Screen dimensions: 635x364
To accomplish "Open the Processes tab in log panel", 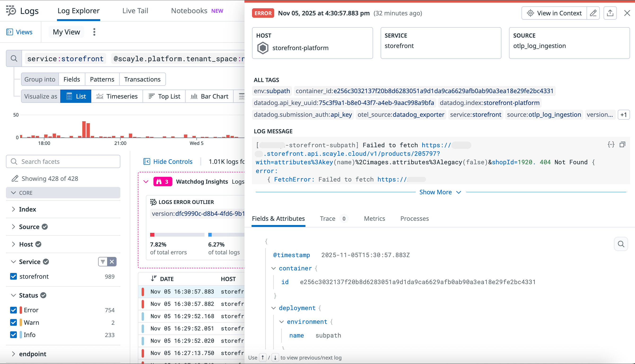I will 414,218.
